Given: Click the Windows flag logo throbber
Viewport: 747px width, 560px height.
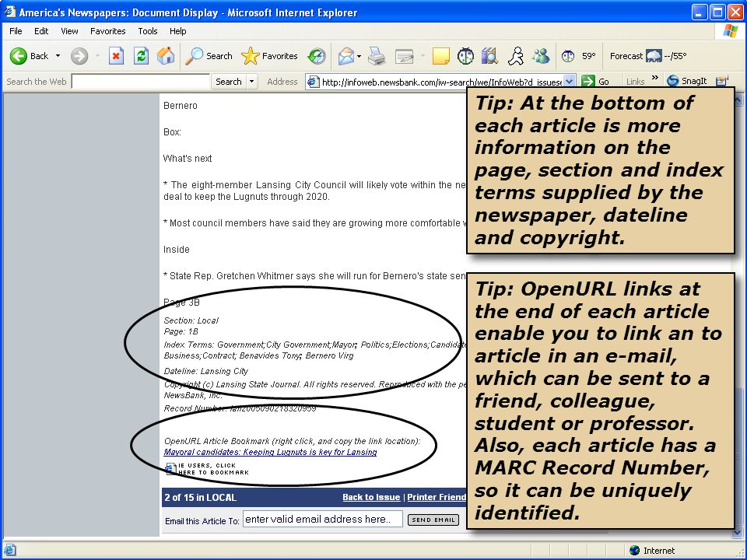Looking at the screenshot, I should [x=731, y=31].
